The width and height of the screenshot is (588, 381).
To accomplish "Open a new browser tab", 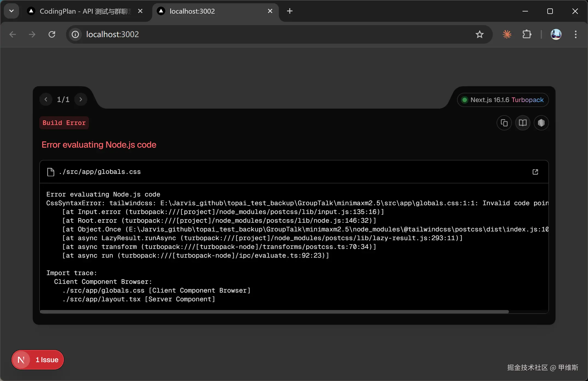I will tap(289, 11).
